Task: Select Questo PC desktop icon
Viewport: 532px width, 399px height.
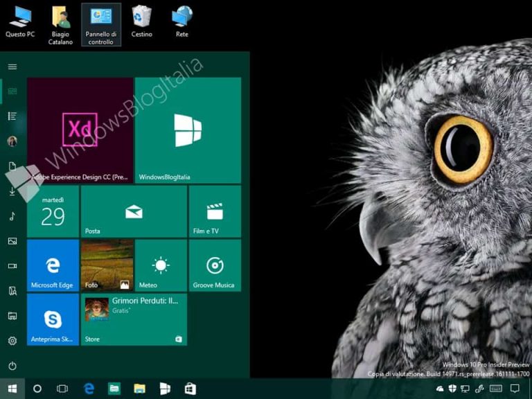Action: point(20,22)
